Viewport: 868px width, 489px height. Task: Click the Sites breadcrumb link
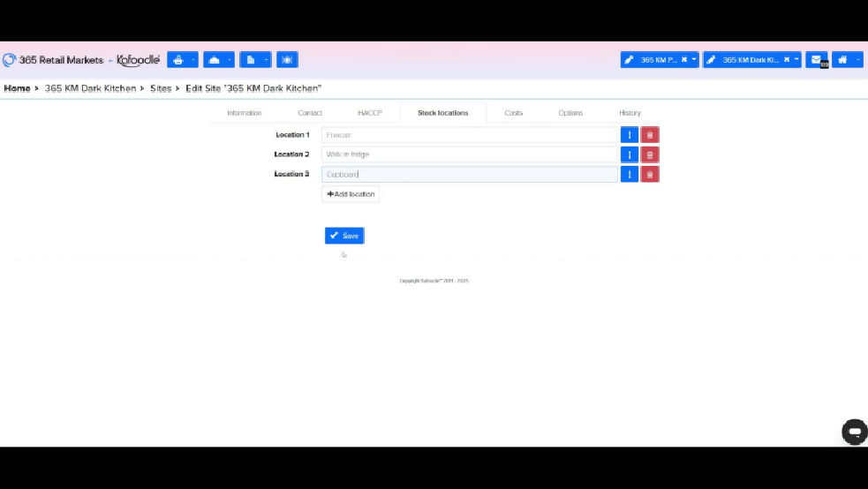[161, 88]
